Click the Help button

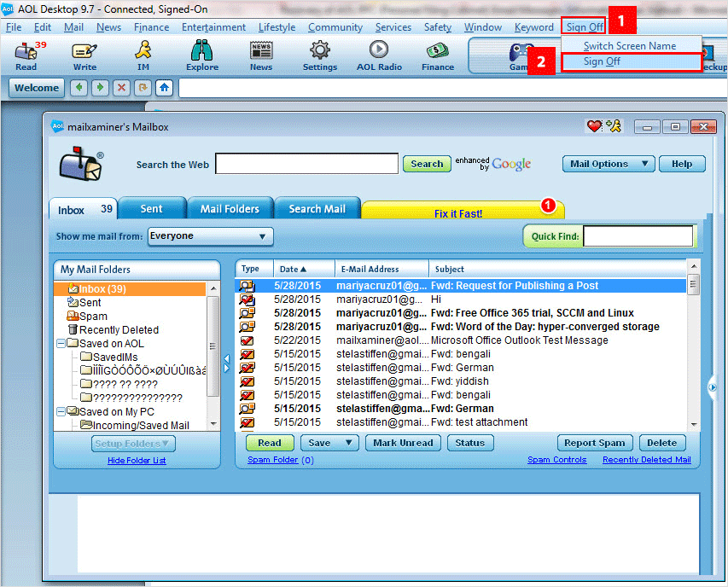tap(682, 164)
